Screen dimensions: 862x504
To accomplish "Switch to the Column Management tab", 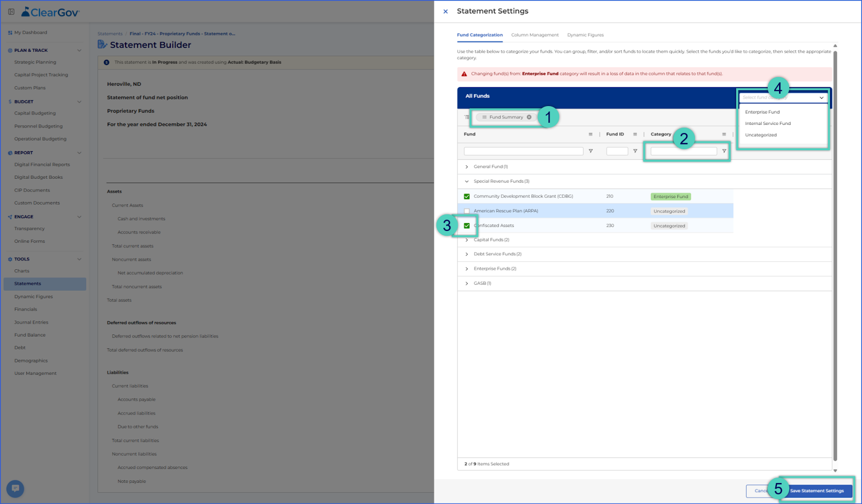I will point(534,35).
